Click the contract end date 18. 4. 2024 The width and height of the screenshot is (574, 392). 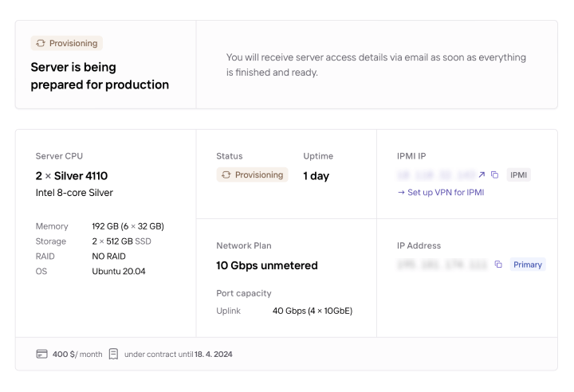(214, 354)
